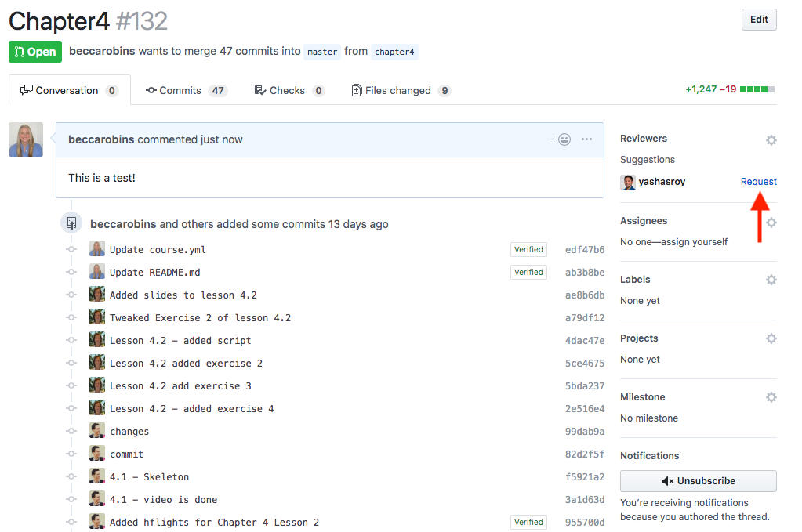This screenshot has width=802, height=532.
Task: Open Lesson 4.2 – added script commit
Action: click(180, 341)
